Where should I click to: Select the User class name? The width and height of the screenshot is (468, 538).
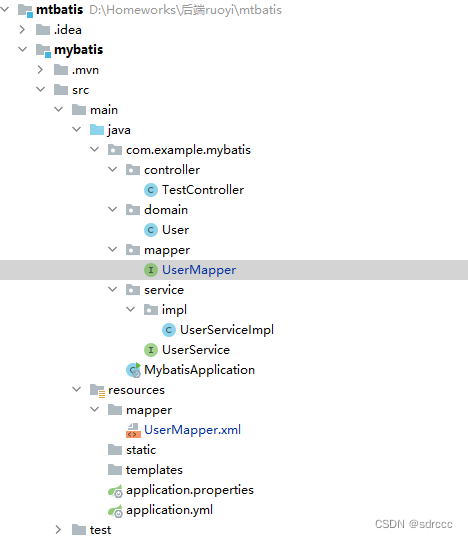point(175,230)
